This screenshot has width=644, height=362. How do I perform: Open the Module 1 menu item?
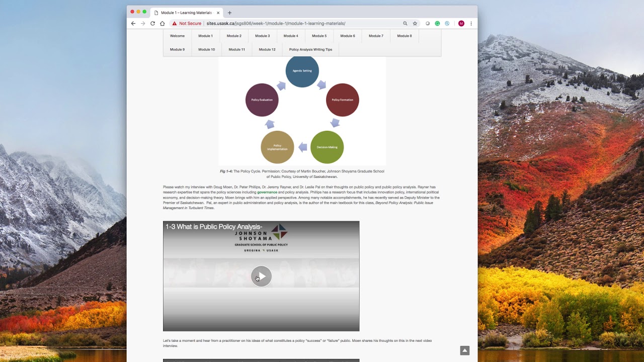pos(205,36)
